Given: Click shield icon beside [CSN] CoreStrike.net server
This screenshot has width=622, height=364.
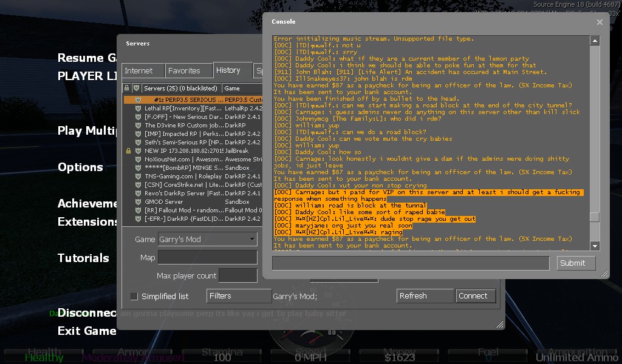Looking at the screenshot, I should [x=138, y=184].
